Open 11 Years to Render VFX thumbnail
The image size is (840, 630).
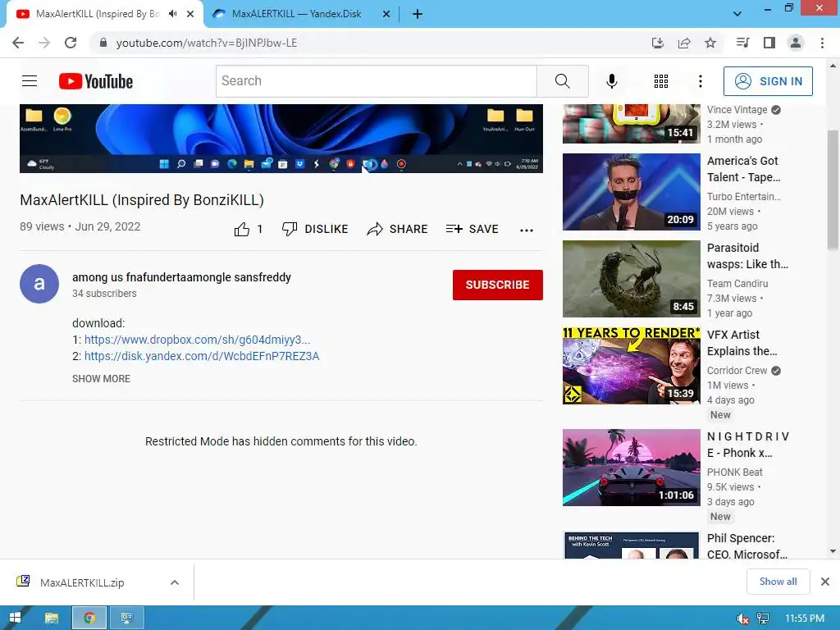coord(631,365)
